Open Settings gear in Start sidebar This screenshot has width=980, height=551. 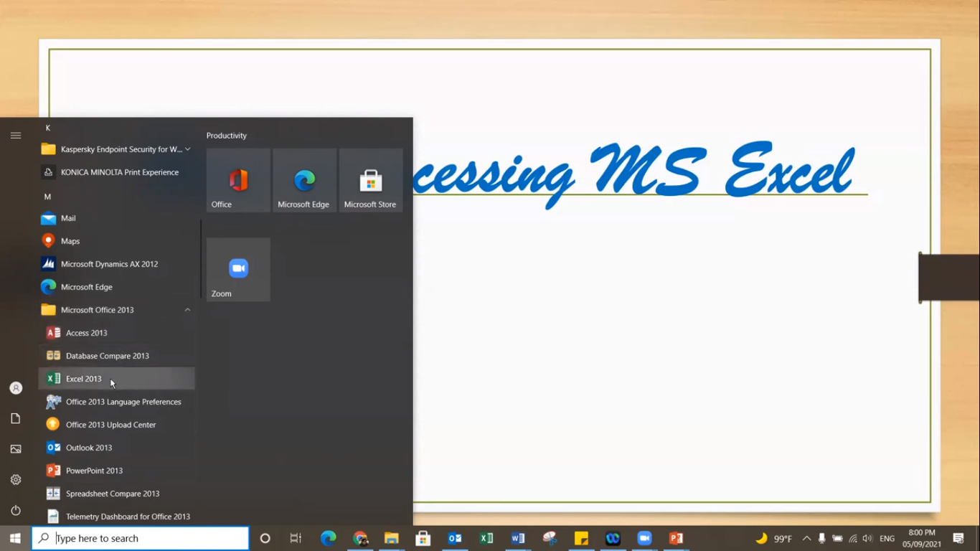(x=16, y=479)
